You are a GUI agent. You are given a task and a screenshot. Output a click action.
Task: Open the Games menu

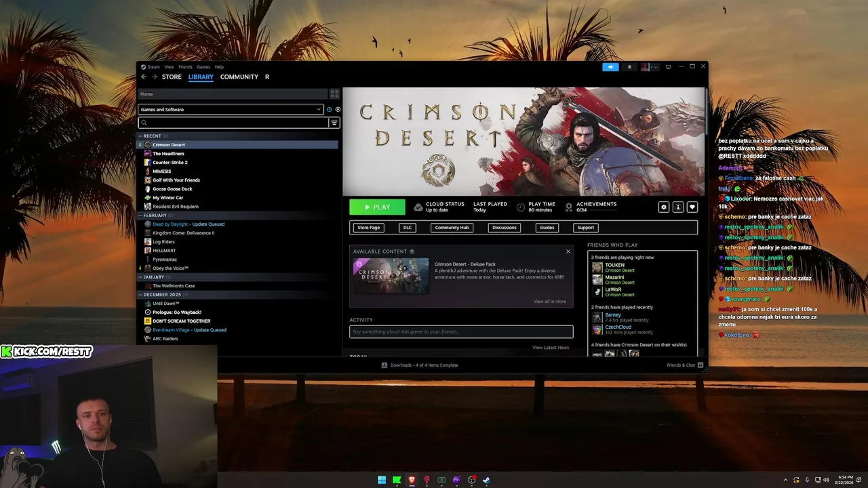tap(203, 67)
